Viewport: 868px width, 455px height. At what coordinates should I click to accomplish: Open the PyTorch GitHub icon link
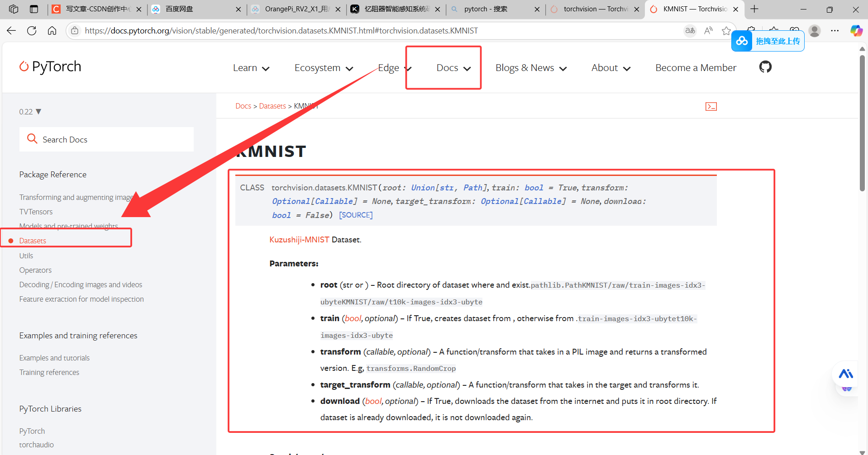tap(765, 67)
